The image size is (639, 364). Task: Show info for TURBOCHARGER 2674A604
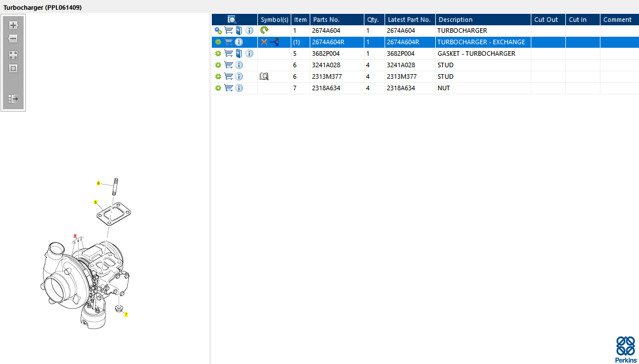tap(249, 30)
